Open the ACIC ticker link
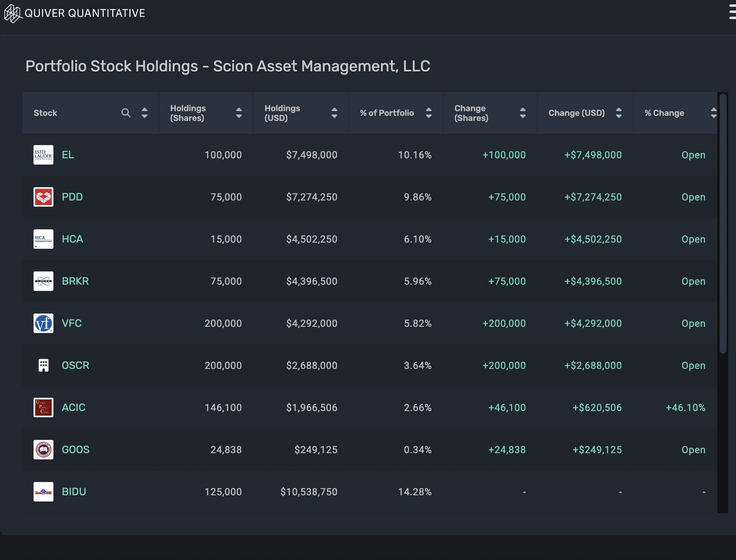The width and height of the screenshot is (736, 560). [73, 408]
